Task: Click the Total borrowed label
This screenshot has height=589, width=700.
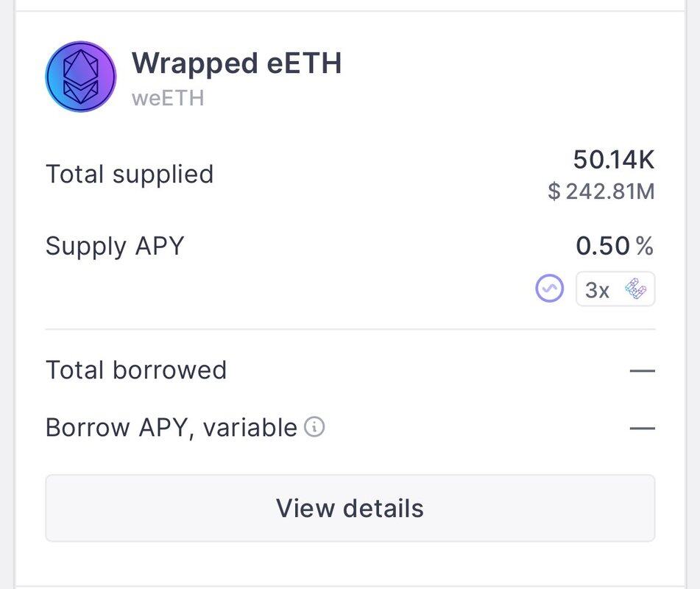Action: pyautogui.click(x=136, y=370)
